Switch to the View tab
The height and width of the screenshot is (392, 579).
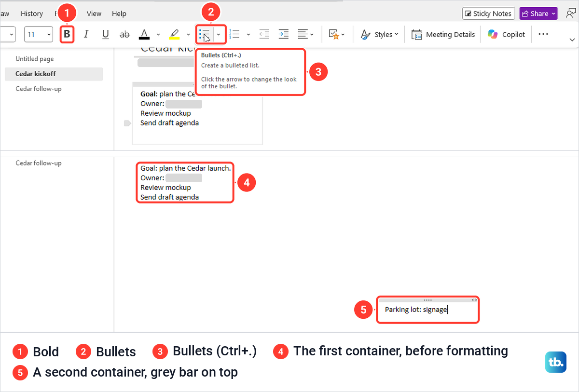tap(94, 14)
